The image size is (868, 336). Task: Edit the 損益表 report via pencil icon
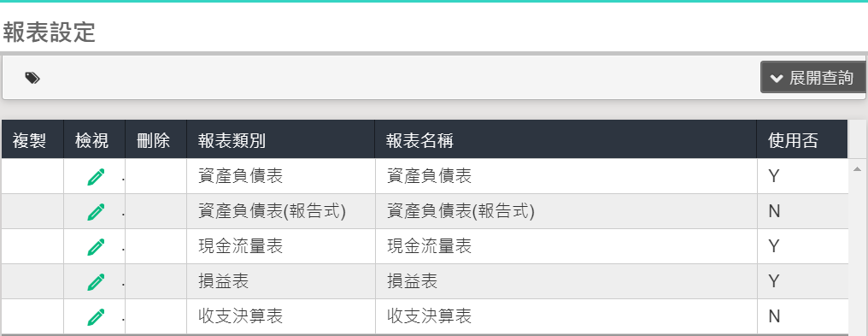click(x=96, y=282)
